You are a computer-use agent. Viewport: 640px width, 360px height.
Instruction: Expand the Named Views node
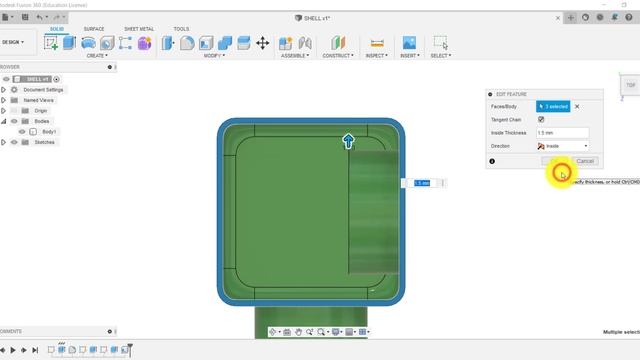tap(3, 100)
